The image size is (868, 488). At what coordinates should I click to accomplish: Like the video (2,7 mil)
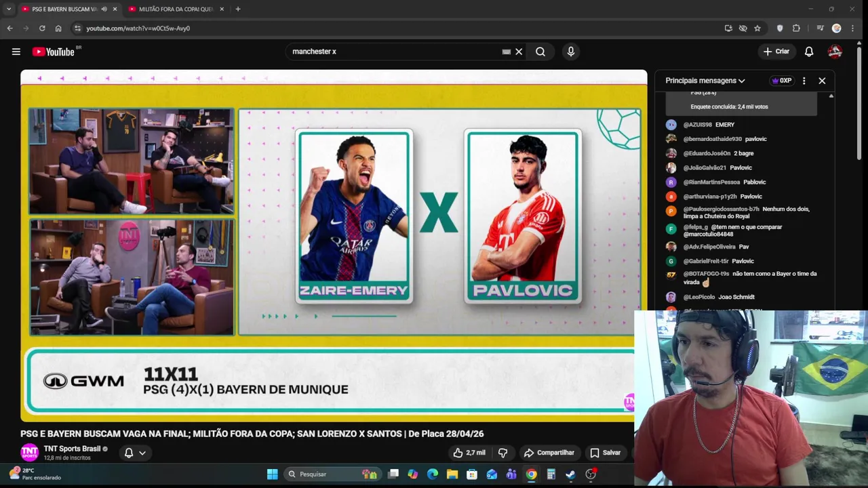[469, 453]
